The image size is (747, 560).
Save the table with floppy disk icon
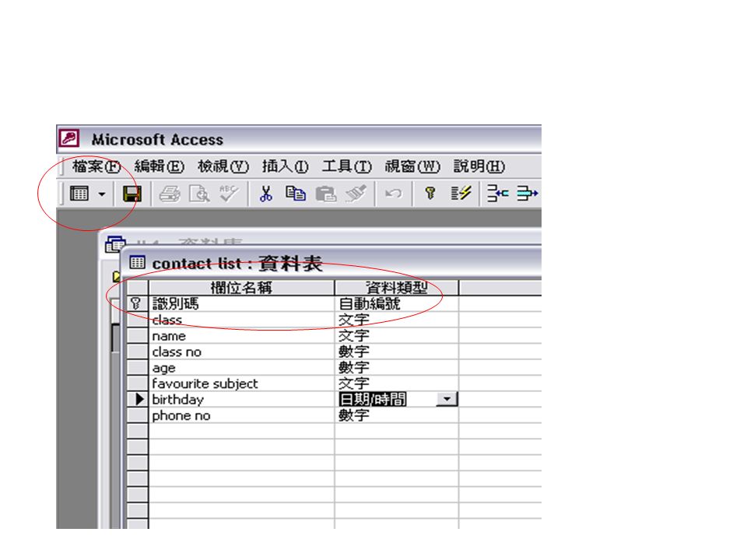pyautogui.click(x=132, y=194)
